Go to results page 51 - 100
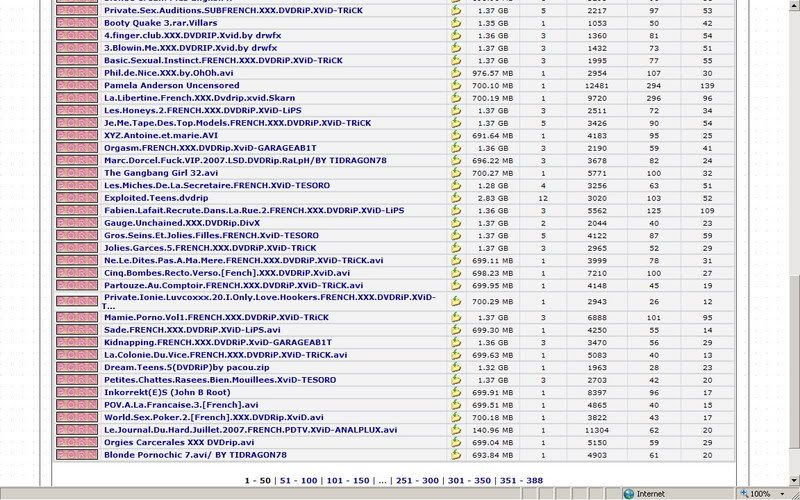The height and width of the screenshot is (500, 800). point(298,481)
